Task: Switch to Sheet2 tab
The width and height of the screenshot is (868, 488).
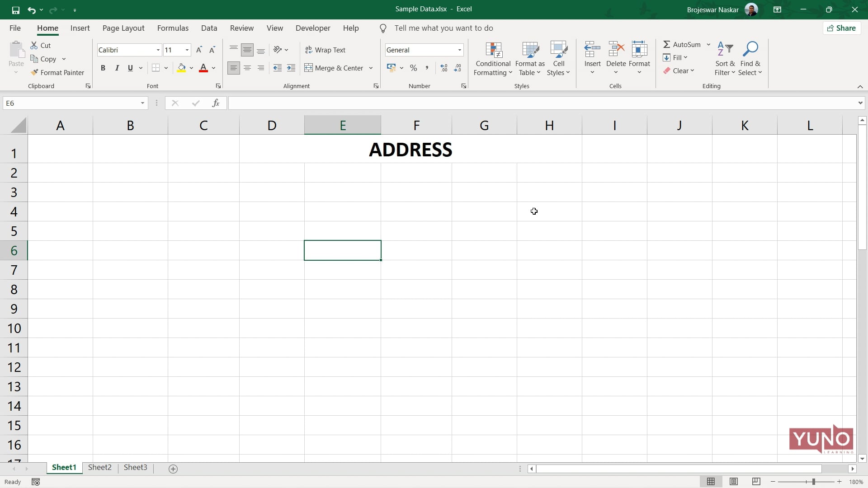Action: [99, 467]
